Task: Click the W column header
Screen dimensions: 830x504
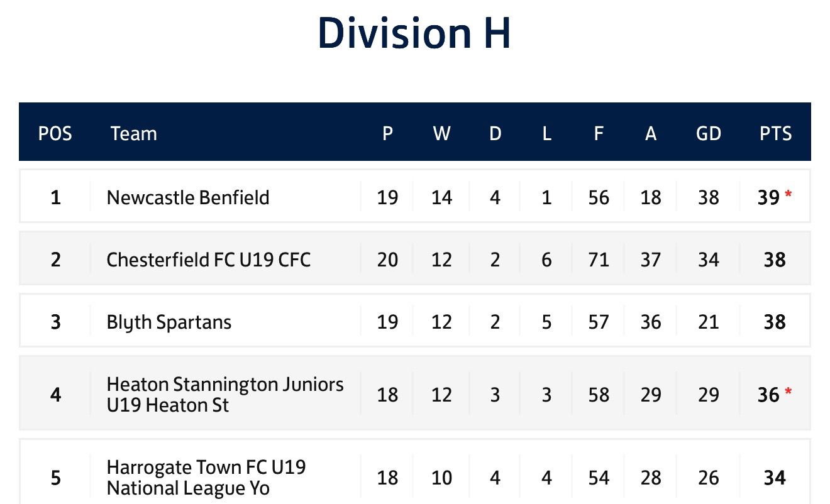Action: (x=441, y=133)
